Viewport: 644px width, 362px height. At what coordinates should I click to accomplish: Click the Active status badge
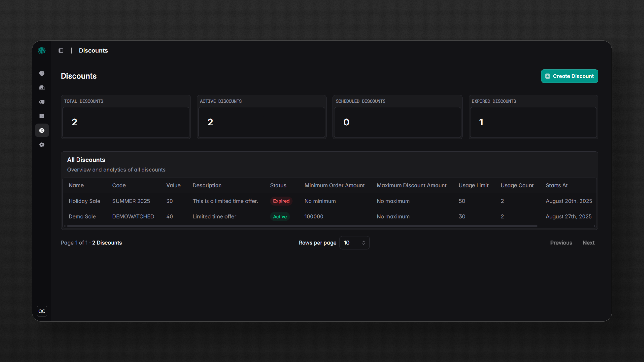pyautogui.click(x=280, y=217)
